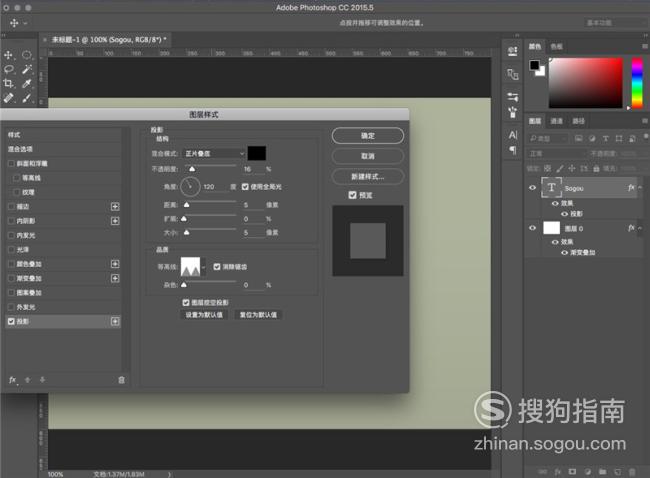Screen dimensions: 650x478
Task: Click 设置为默认值 button
Action: [204, 315]
